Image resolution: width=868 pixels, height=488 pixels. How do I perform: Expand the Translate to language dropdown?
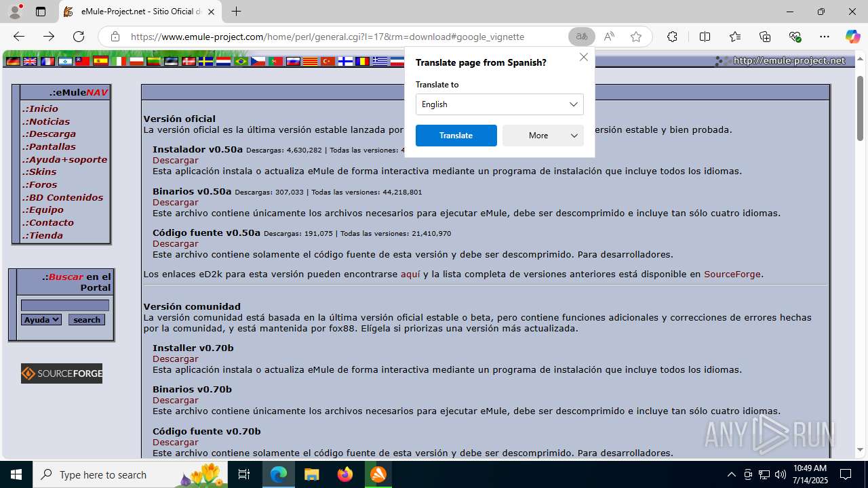click(x=499, y=104)
